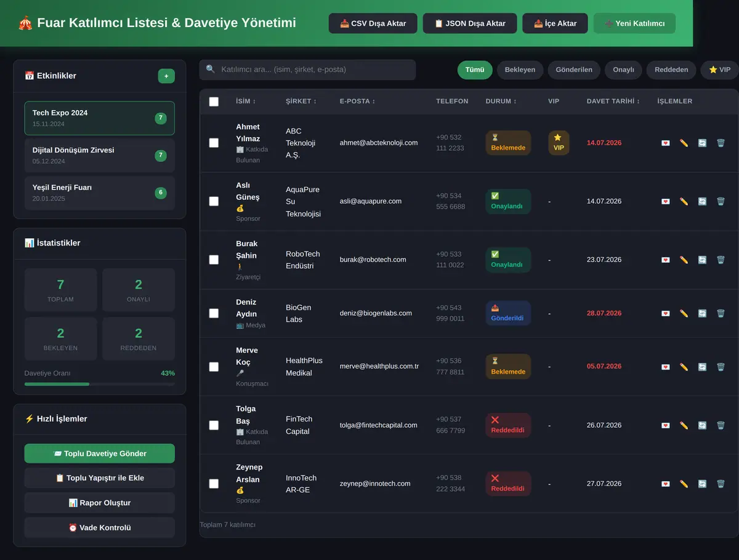Click the cycle-arrows icon in Ahmet Yılmaz's row
This screenshot has width=739, height=560.
pos(702,143)
